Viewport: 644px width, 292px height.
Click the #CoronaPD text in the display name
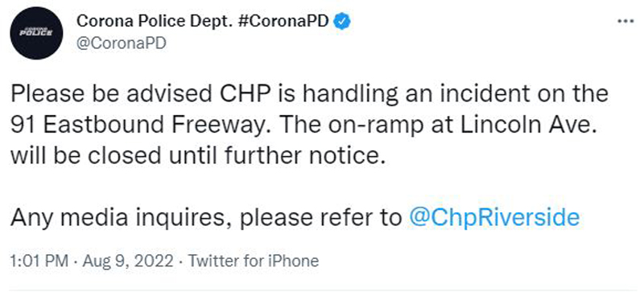(283, 21)
